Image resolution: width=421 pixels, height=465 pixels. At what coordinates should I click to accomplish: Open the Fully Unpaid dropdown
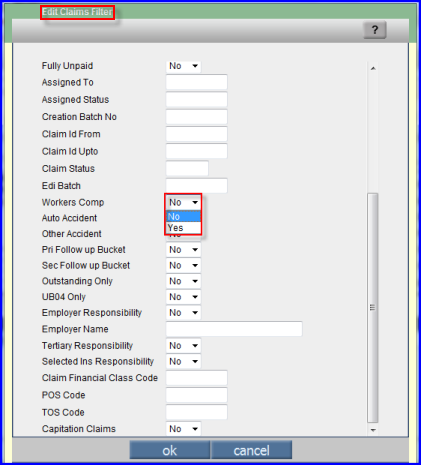183,66
